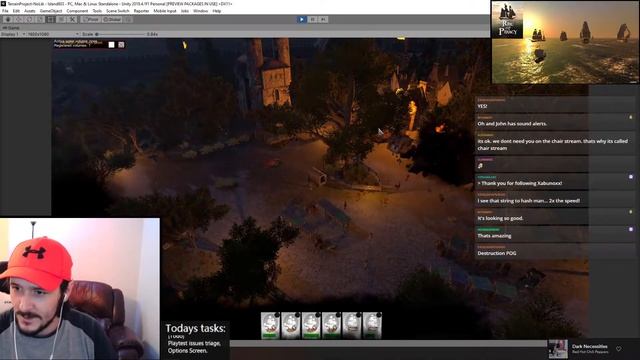
Task: Select the leftmost ship card
Action: 270,326
